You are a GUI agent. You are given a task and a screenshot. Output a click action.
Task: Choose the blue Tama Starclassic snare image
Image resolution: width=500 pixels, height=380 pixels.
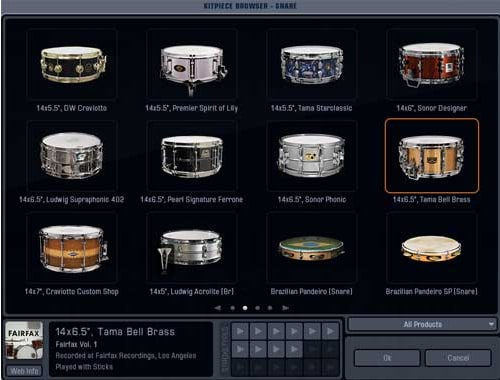(312, 64)
